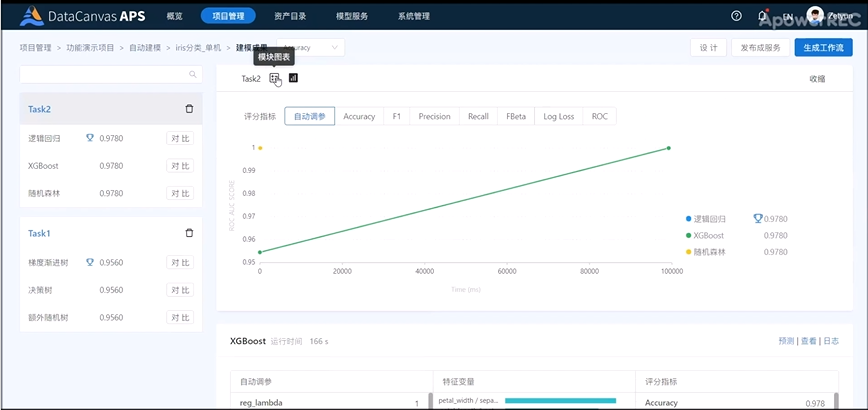Open notifications bell icon in header

[x=763, y=16]
